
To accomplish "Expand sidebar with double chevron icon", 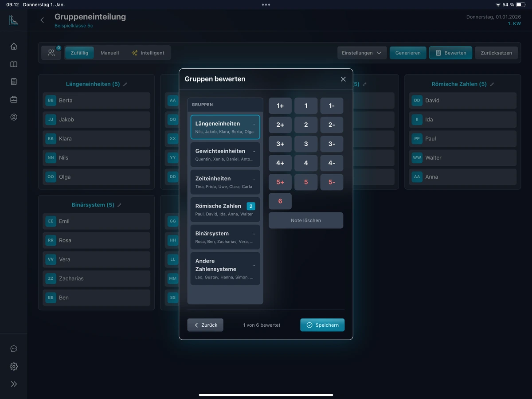I will click(x=14, y=384).
